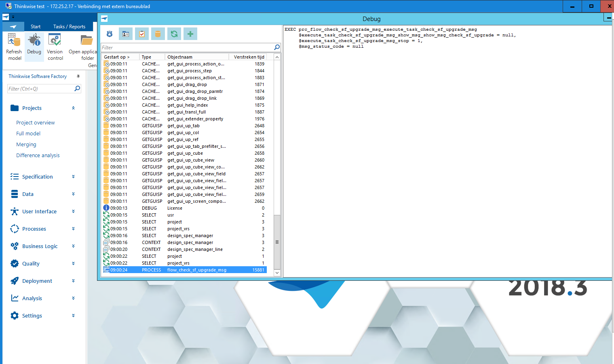Viewport: 614px width, 364px height.
Task: Expand the Business Logic group chevron
Action: tap(73, 246)
